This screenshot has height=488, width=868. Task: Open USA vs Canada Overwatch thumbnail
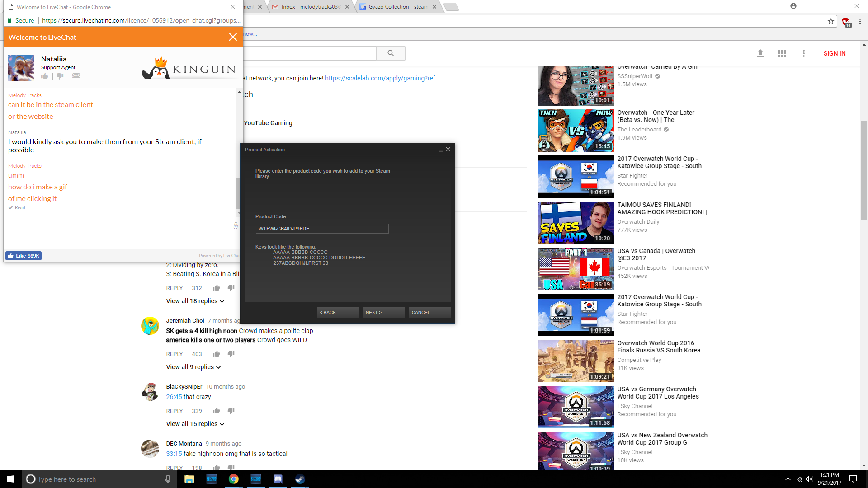(576, 269)
